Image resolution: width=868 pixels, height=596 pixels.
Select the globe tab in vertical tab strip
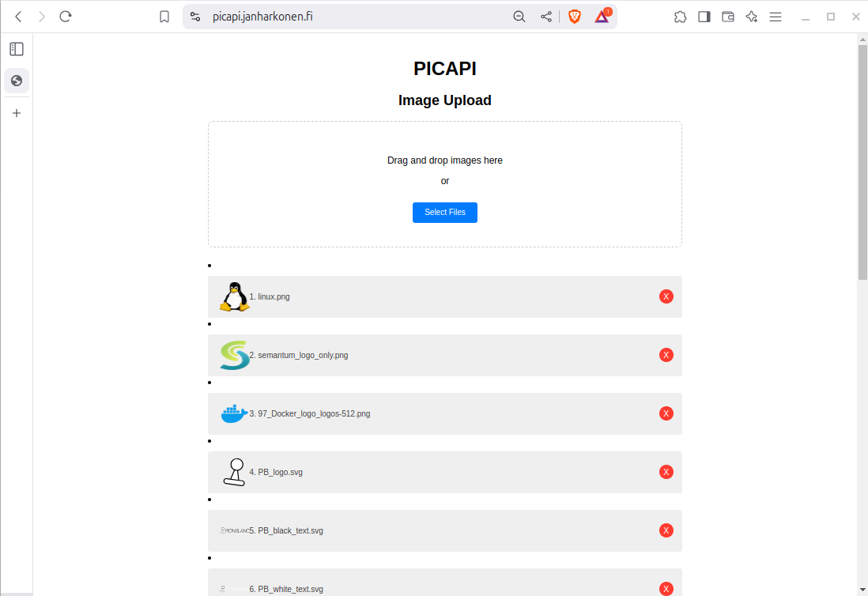pos(17,81)
